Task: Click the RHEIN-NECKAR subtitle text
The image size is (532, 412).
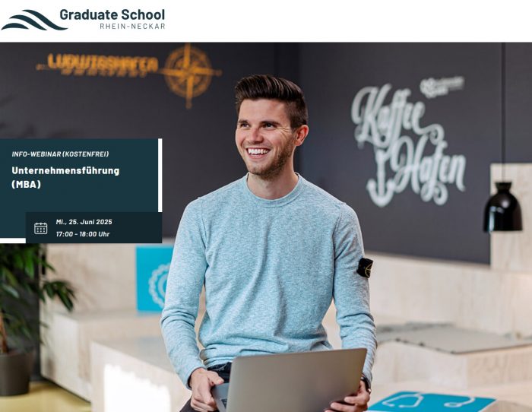Action: [132, 26]
